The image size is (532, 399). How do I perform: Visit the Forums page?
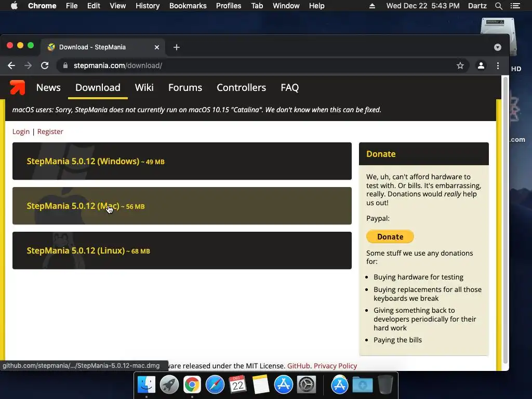coord(185,87)
